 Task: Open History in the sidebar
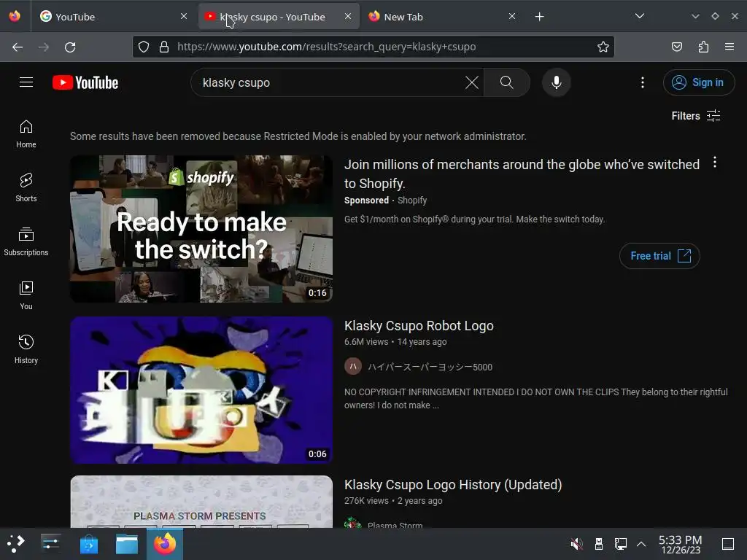pos(26,349)
